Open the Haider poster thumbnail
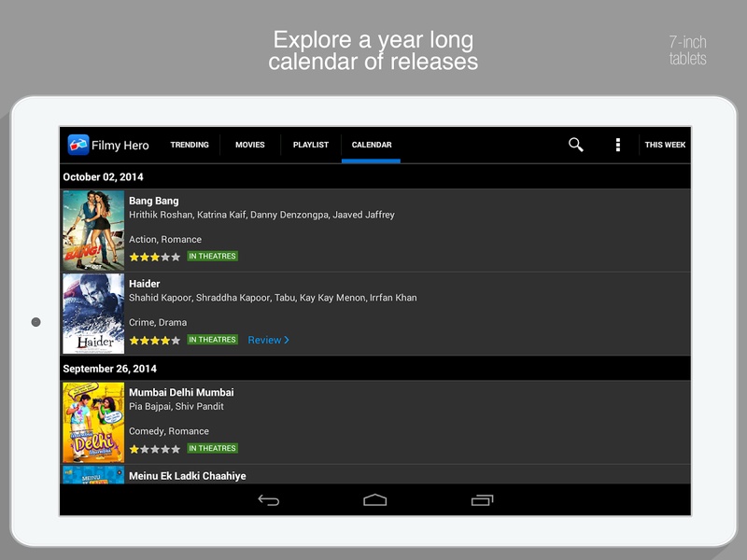Screen dimensions: 747x560 93,314
